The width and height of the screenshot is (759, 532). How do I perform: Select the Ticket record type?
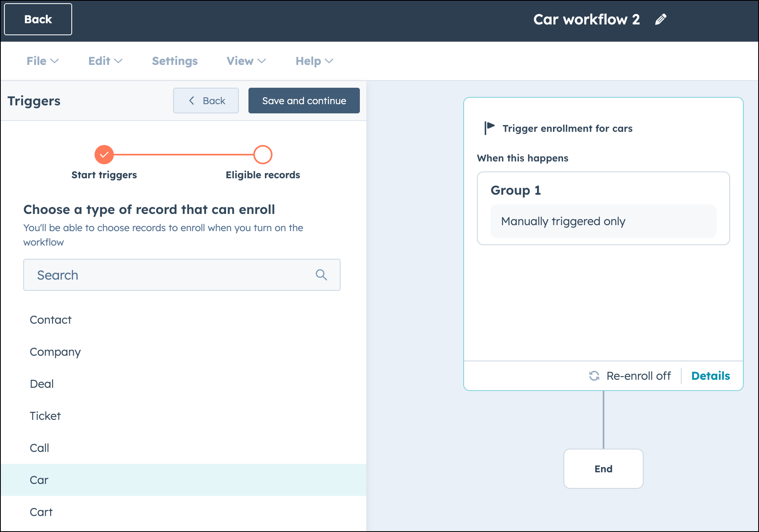(184, 416)
